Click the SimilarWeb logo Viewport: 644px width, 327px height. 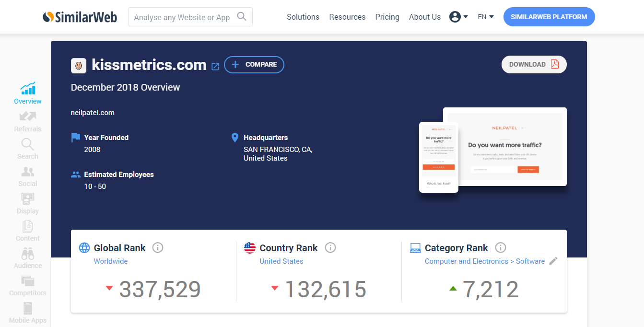point(80,17)
